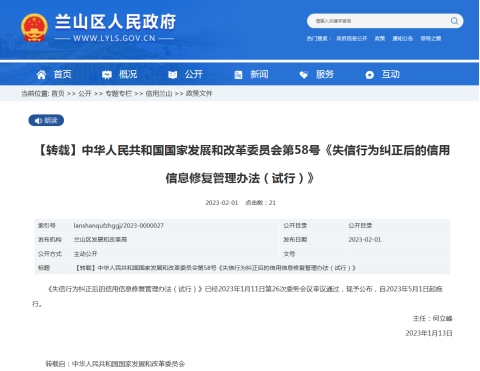This screenshot has height=371, width=480.
Task: Click the house icon beside 首页
Action: [x=41, y=75]
